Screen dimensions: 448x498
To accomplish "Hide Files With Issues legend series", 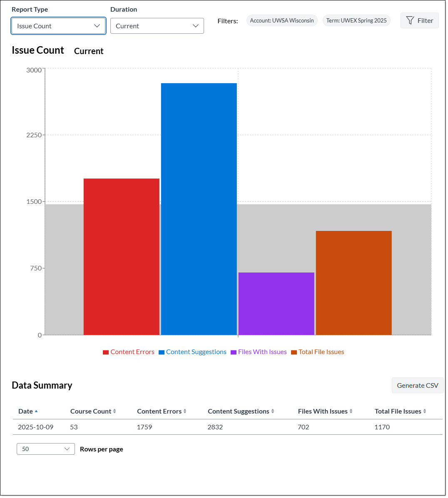I will coord(259,352).
